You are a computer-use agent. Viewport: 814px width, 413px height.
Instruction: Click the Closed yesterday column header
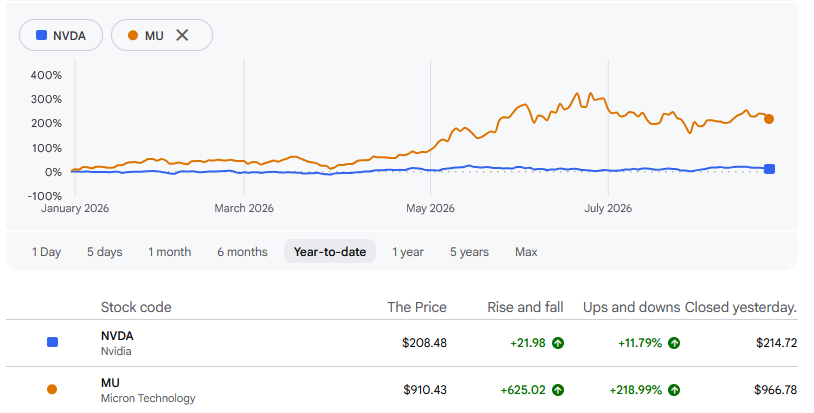coord(741,307)
